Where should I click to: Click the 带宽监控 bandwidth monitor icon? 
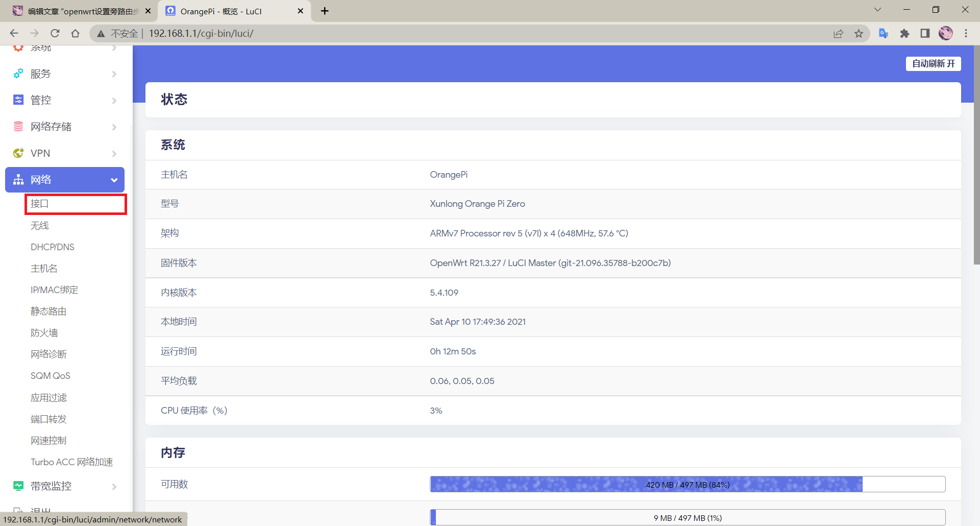point(18,486)
